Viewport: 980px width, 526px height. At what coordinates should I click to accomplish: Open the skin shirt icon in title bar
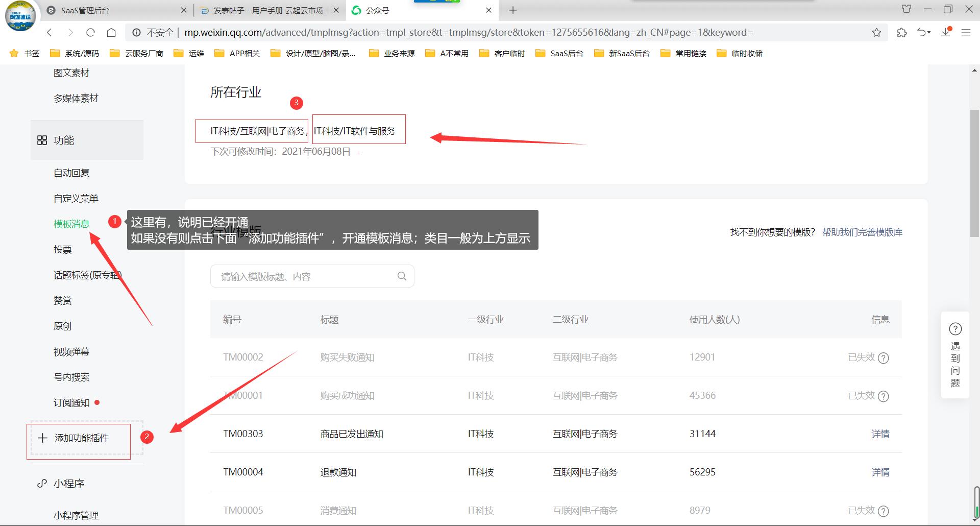(x=906, y=9)
